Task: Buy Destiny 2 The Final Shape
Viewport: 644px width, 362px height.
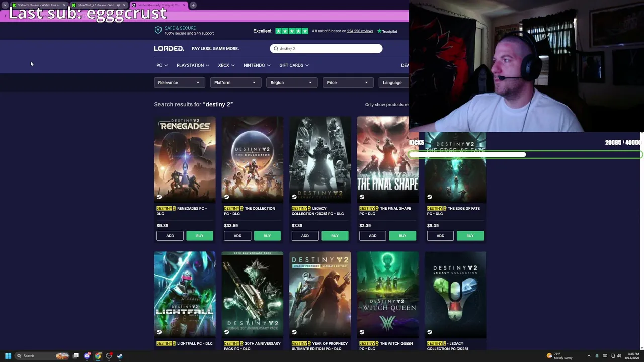Action: click(403, 236)
